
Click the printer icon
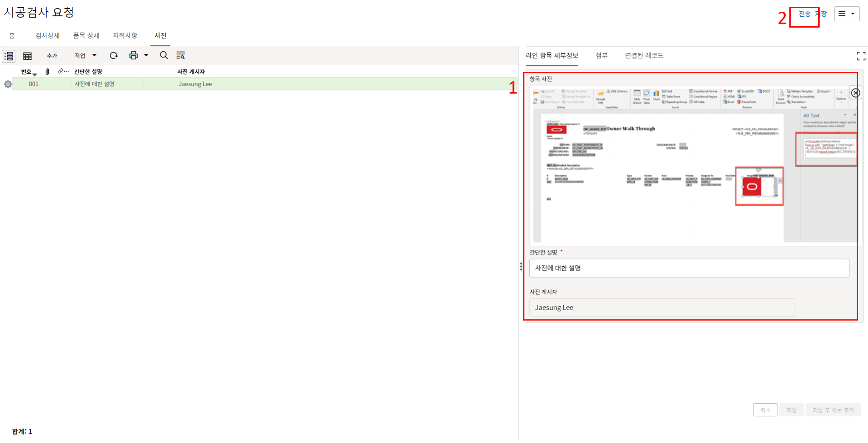click(x=133, y=56)
